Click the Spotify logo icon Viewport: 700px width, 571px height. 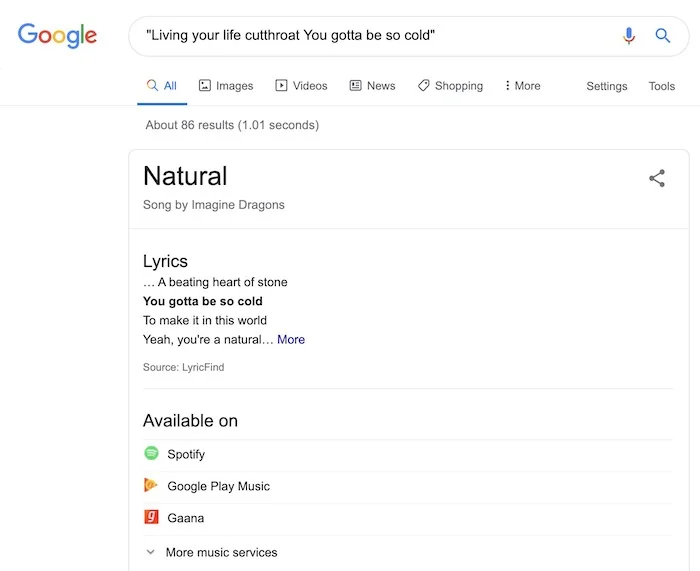[x=151, y=453]
